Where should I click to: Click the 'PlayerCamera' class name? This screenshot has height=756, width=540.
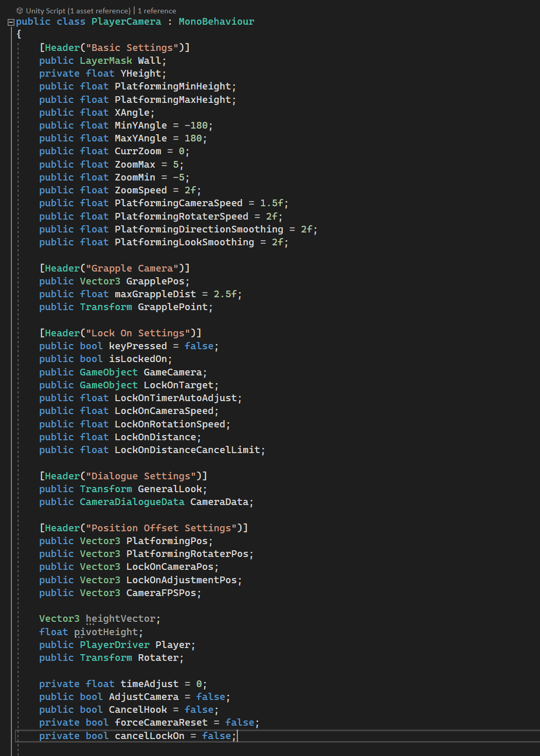127,22
